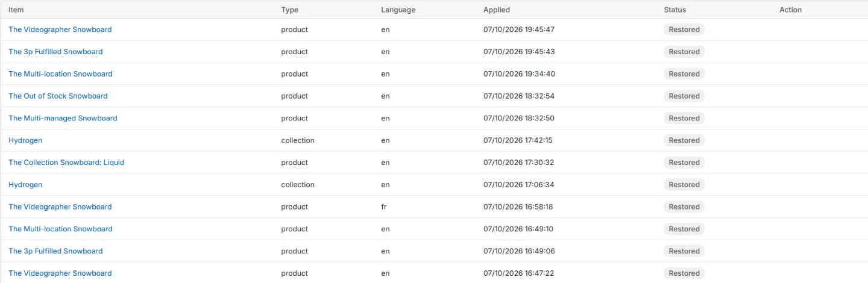Image resolution: width=868 pixels, height=283 pixels.
Task: Click the Item column header
Action: (x=16, y=10)
